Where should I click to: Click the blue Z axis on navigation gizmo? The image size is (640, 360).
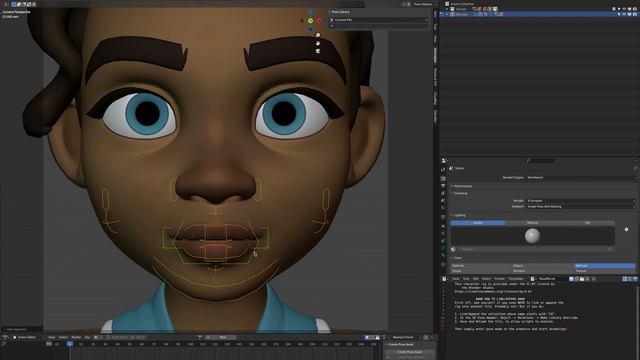[310, 13]
